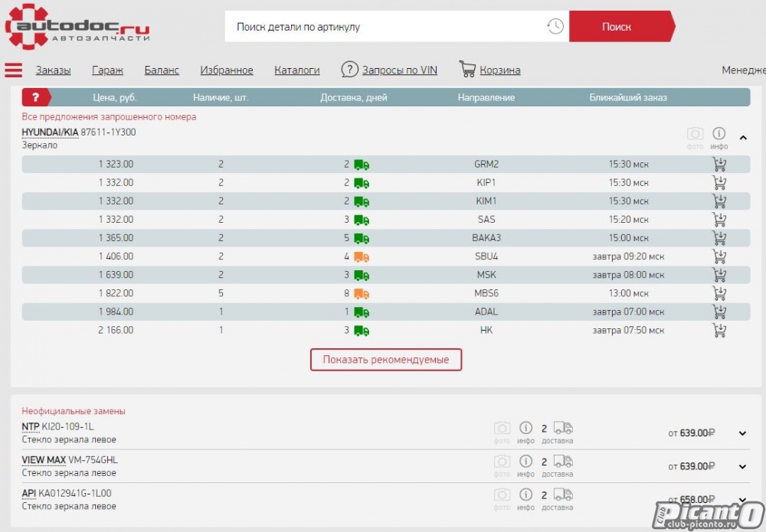Open info icon for NTP KI20-109-1L
The width and height of the screenshot is (766, 532).
tap(525, 428)
